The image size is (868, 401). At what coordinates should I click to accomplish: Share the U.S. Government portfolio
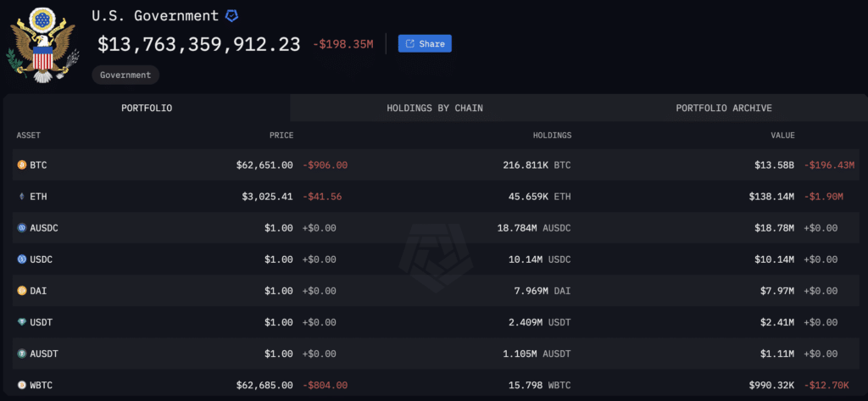pyautogui.click(x=425, y=44)
